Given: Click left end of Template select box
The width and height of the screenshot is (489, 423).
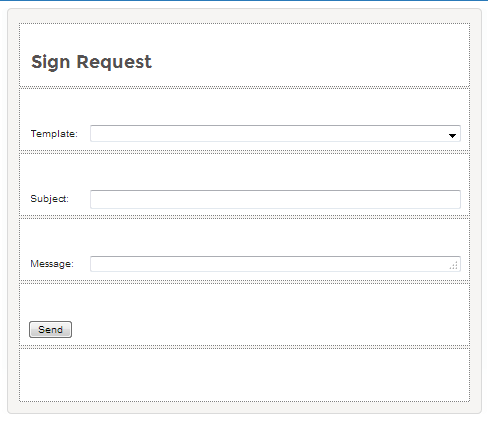Looking at the screenshot, I should [x=100, y=134].
